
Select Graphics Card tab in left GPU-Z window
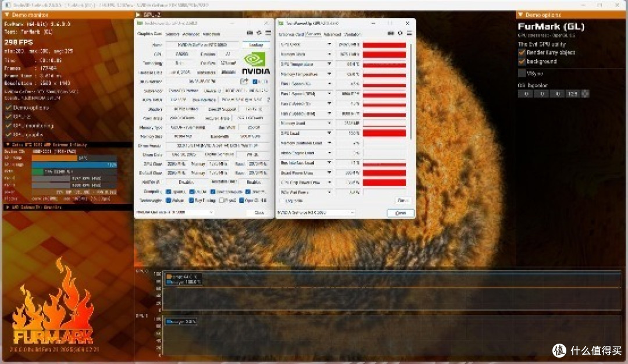tap(150, 34)
